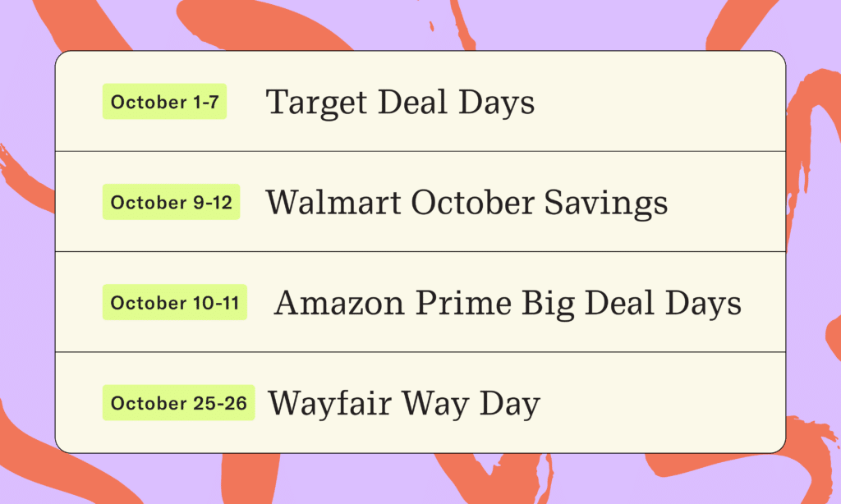841x504 pixels.
Task: Click the word Wayfair in last row
Action: (x=330, y=405)
